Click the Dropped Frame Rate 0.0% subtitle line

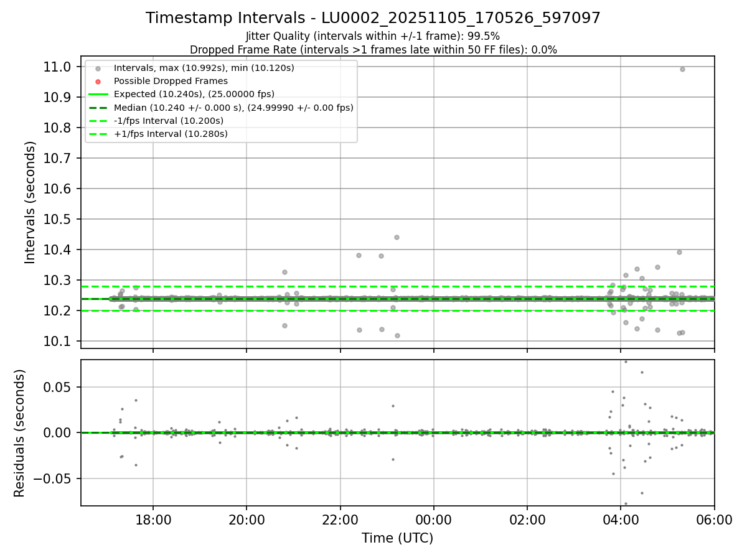click(374, 50)
